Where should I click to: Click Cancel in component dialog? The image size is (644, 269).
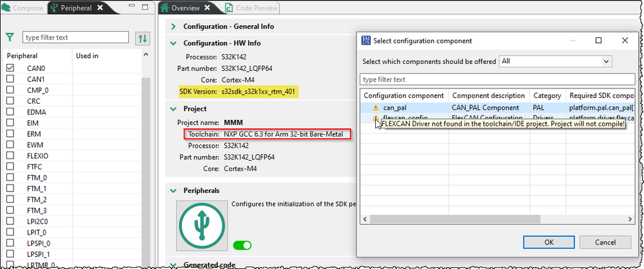point(605,242)
